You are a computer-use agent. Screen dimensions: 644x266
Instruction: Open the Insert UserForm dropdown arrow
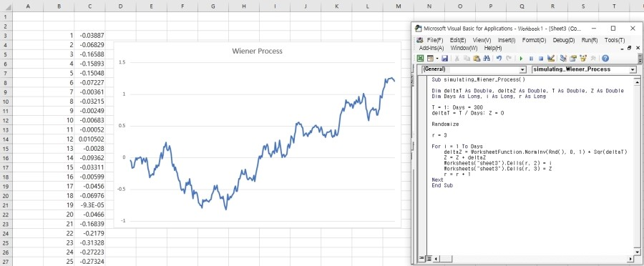pos(437,59)
